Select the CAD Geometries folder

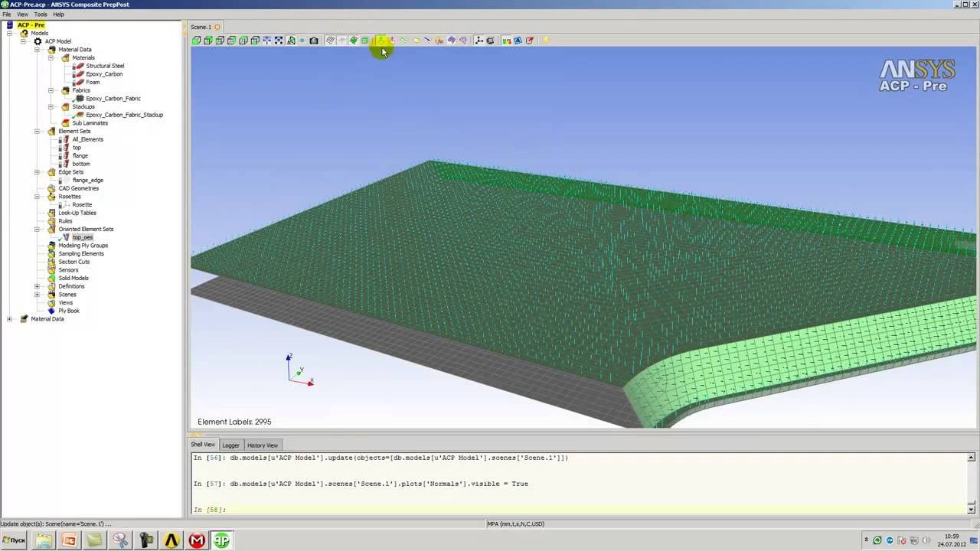78,188
